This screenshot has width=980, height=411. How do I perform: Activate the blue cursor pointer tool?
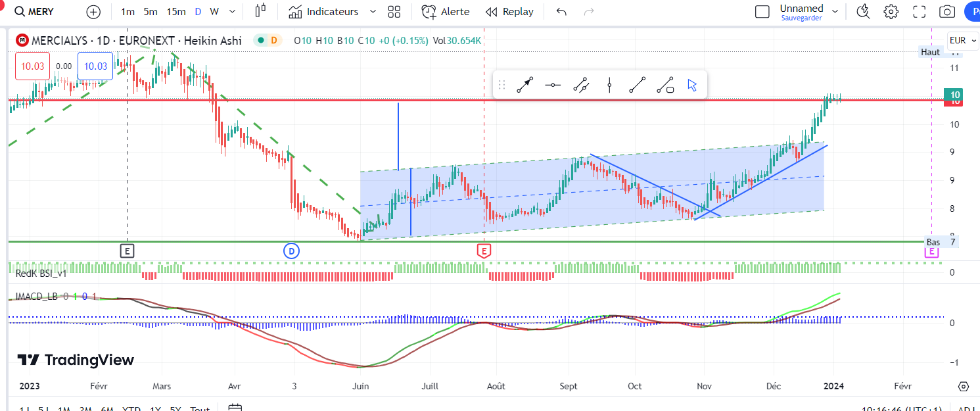coord(692,85)
